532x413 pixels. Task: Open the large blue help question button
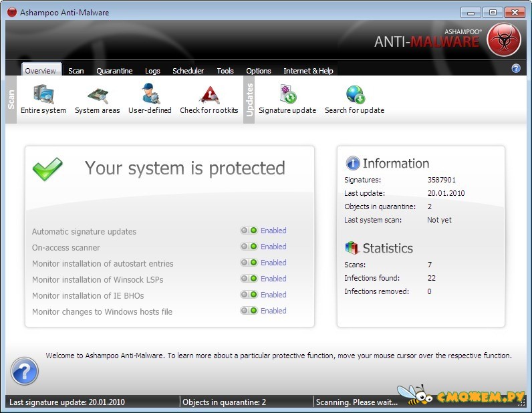click(x=25, y=371)
